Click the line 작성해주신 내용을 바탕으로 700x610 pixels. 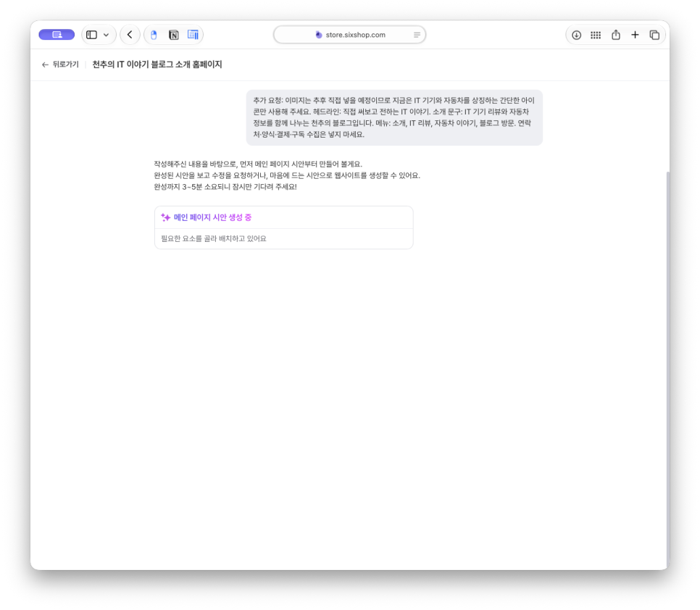pos(258,164)
